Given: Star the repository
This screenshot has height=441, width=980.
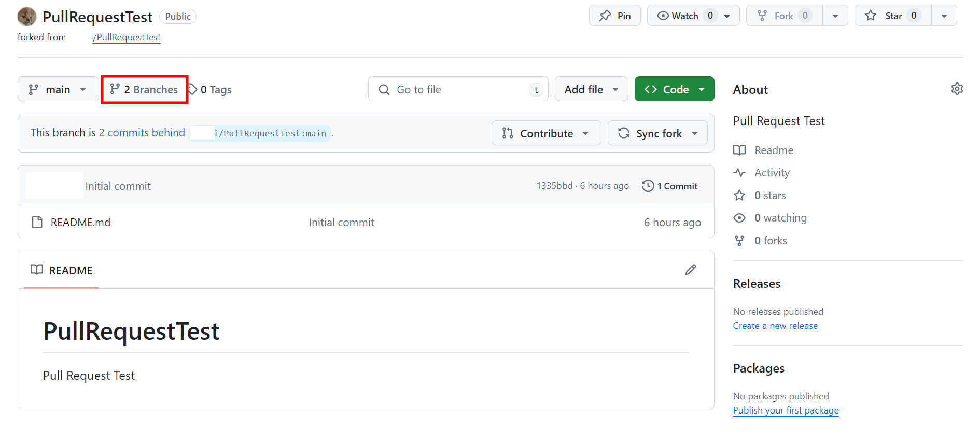Looking at the screenshot, I should click(893, 16).
